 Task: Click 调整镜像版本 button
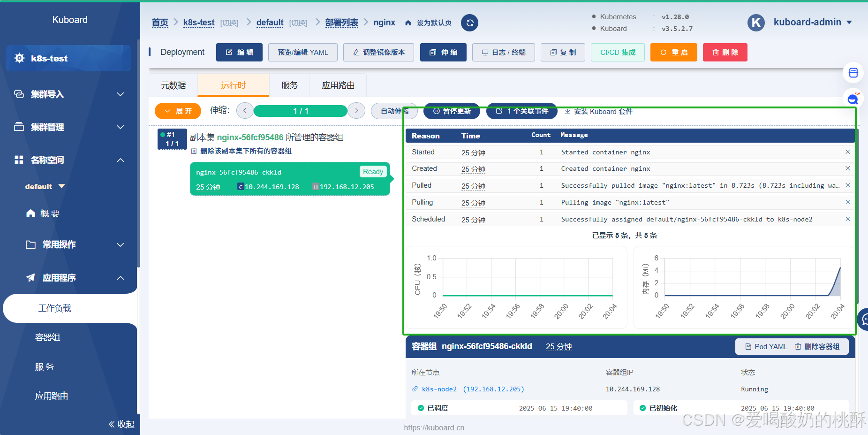[x=378, y=52]
